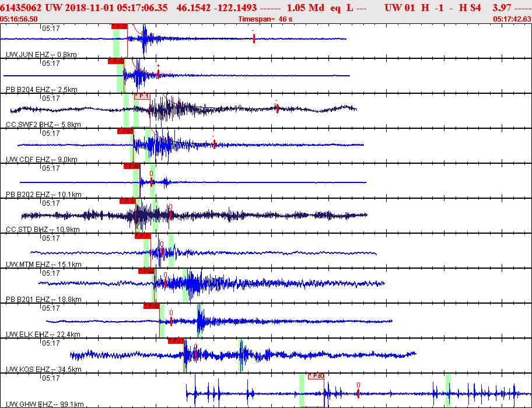Click the red coda marker on JUN trace
Viewport: 532px width, 408px height.
(x=254, y=38)
